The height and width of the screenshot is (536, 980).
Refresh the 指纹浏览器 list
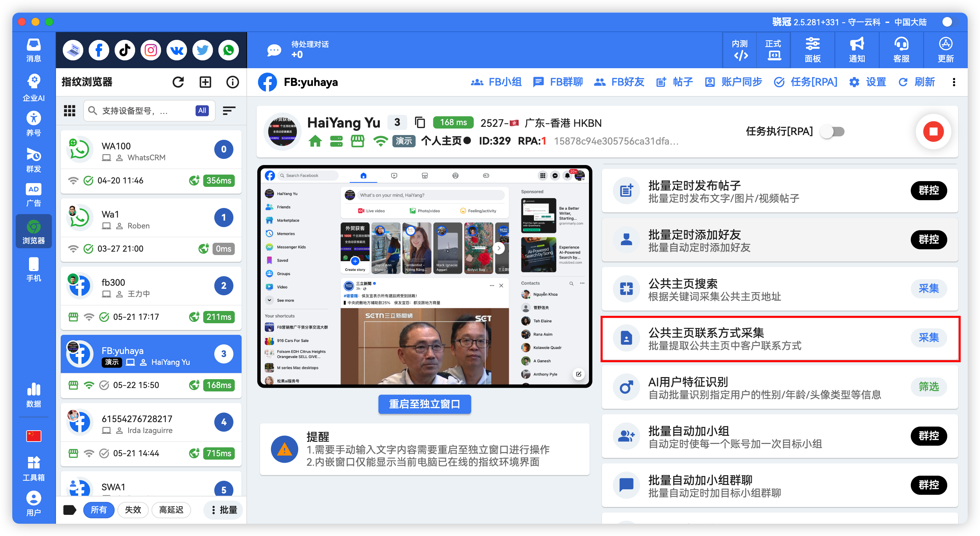click(178, 82)
